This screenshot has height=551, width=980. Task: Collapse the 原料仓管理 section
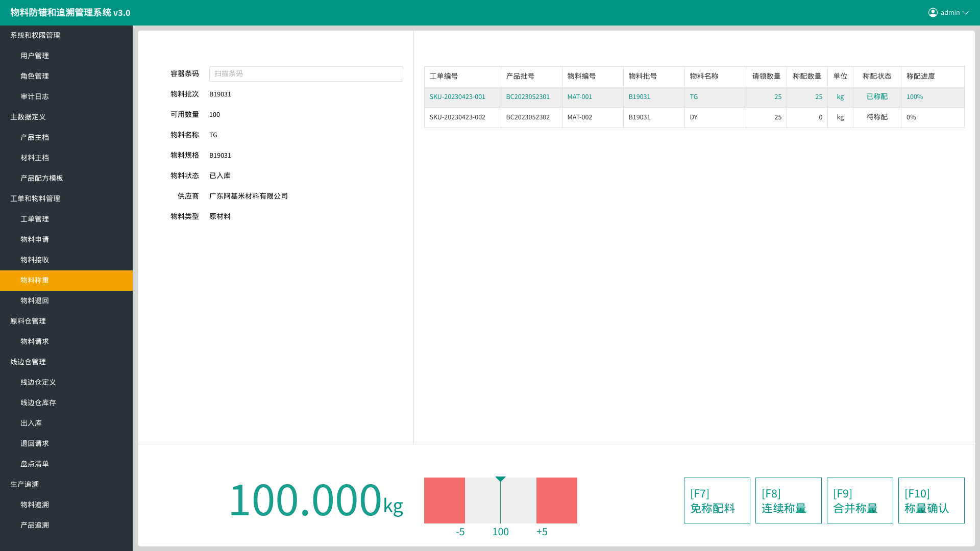[x=66, y=321]
